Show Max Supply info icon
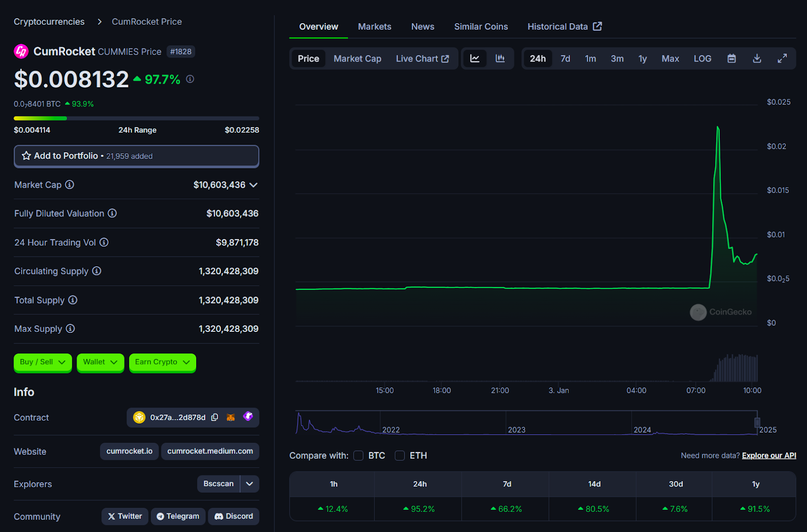This screenshot has width=807, height=532. 71,329
